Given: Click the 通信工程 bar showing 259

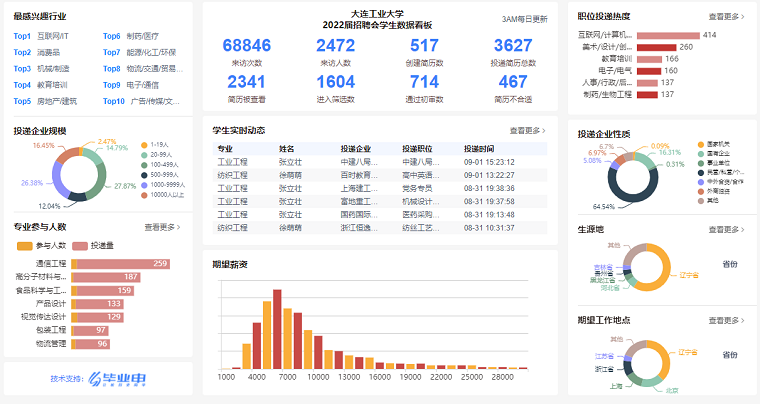Looking at the screenshot, I should point(122,264).
